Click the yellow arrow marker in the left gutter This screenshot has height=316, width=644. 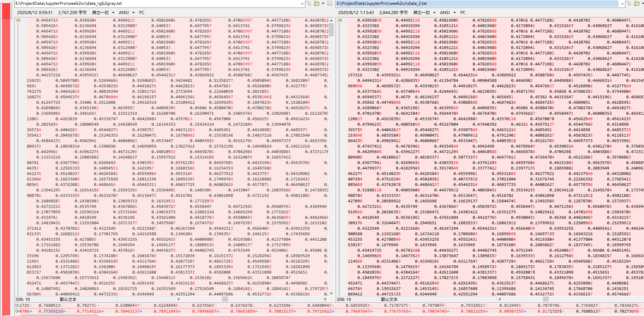[19, 20]
